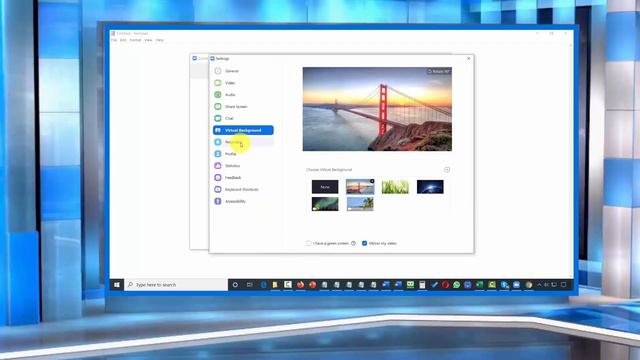Open the Keyboard Shortcuts section

coord(243,189)
